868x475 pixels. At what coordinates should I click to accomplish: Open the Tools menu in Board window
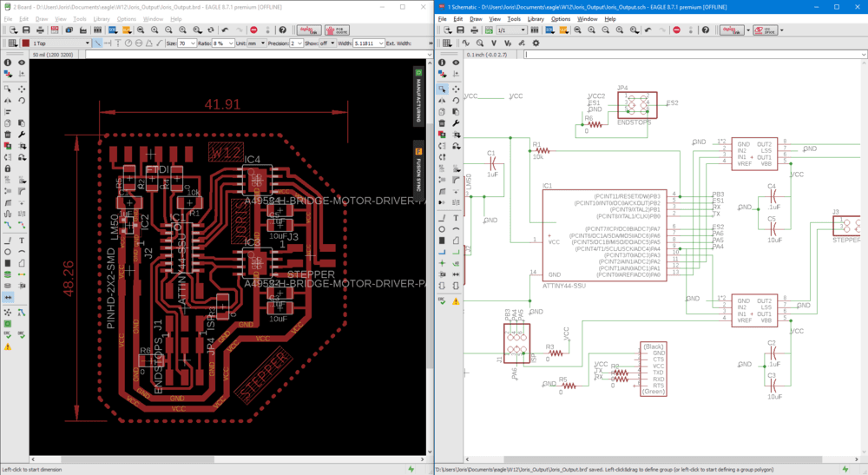click(80, 18)
